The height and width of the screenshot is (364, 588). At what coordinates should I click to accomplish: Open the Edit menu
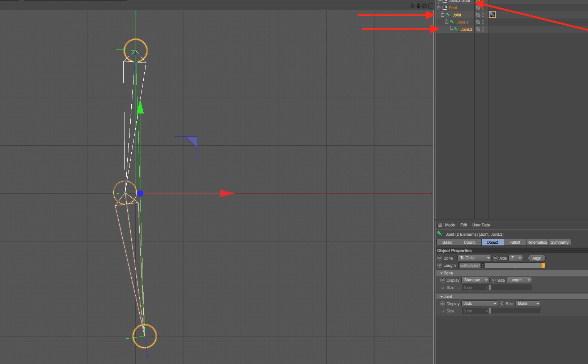[x=464, y=225]
